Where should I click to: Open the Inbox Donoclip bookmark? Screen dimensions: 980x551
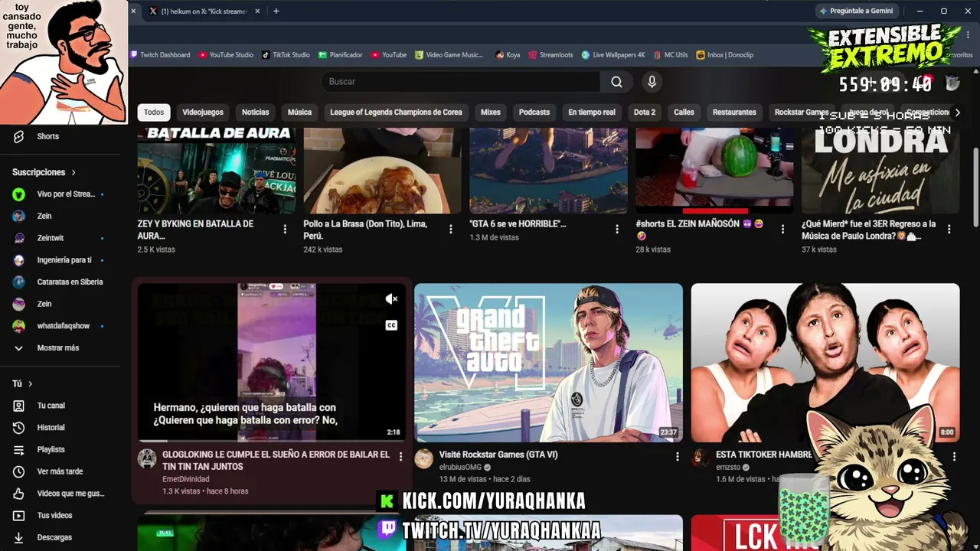[x=724, y=55]
